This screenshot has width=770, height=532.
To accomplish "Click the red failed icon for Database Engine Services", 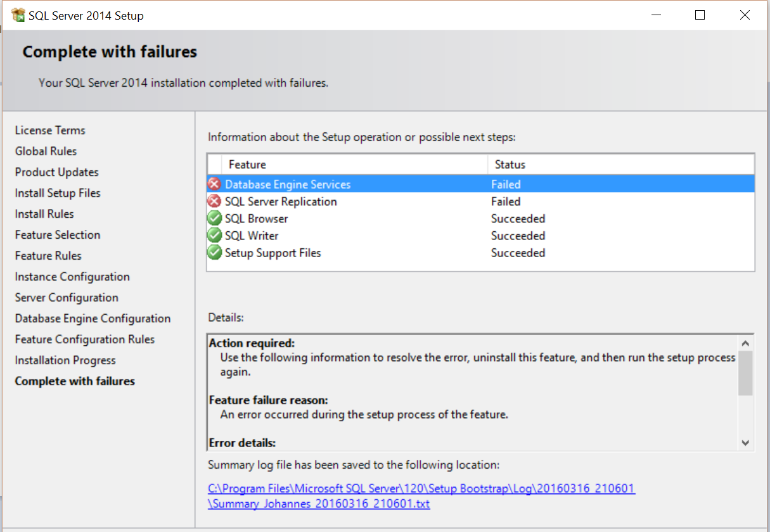I will (215, 184).
